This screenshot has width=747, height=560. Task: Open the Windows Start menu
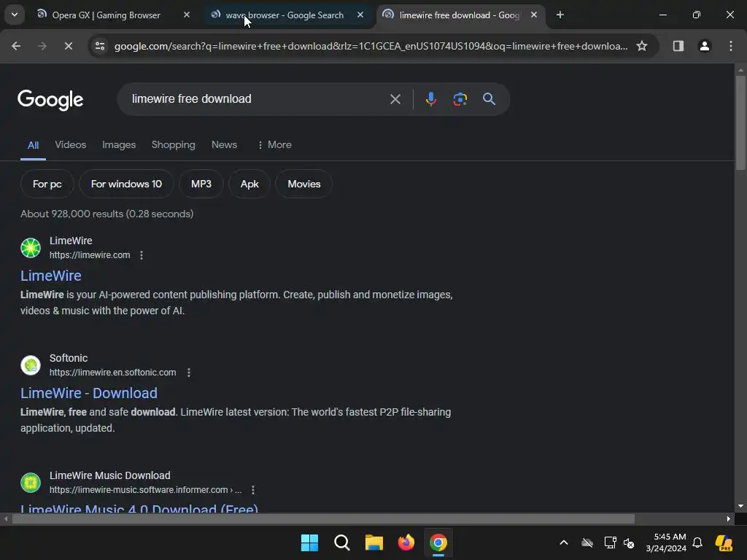click(309, 542)
